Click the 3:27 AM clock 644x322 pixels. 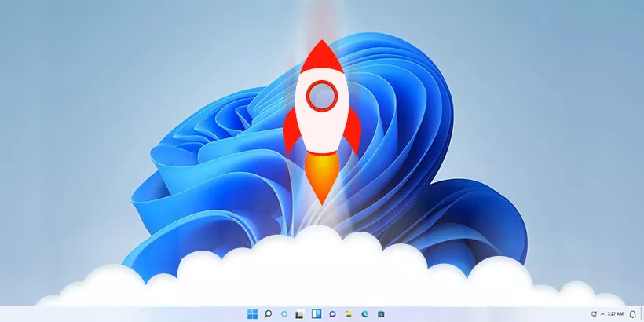(x=615, y=314)
